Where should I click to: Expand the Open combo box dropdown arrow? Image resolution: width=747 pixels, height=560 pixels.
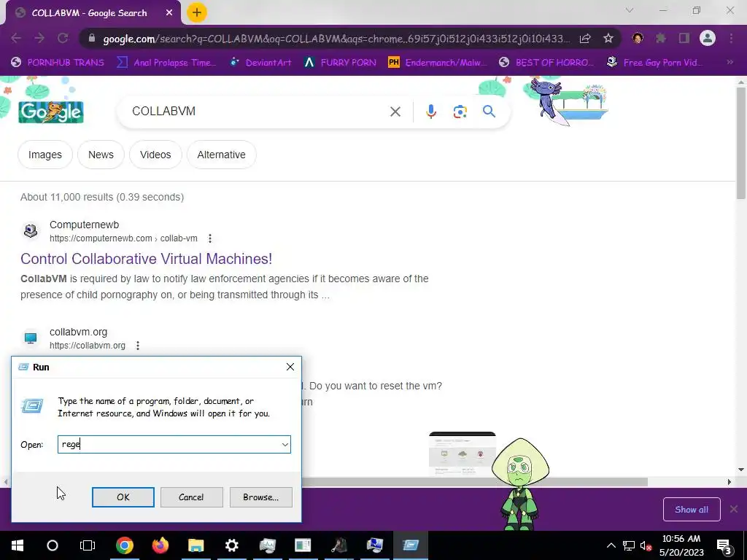(x=285, y=445)
